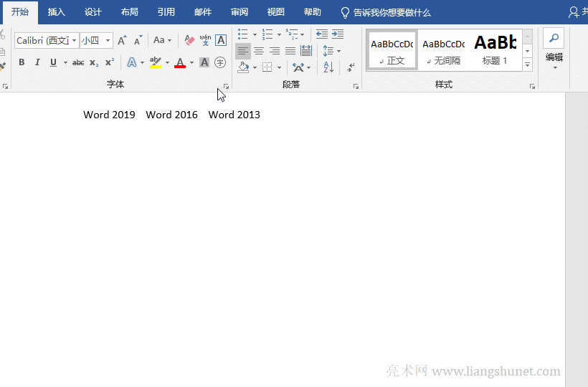Viewport: 588px width, 387px height.
Task: Click the subscript icon
Action: (x=94, y=62)
